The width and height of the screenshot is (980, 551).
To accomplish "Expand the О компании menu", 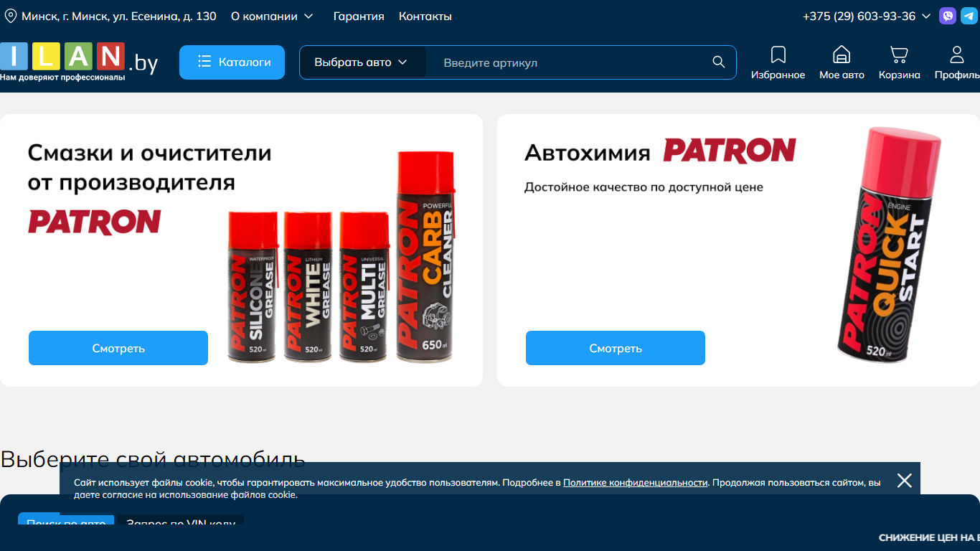I will click(x=272, y=16).
